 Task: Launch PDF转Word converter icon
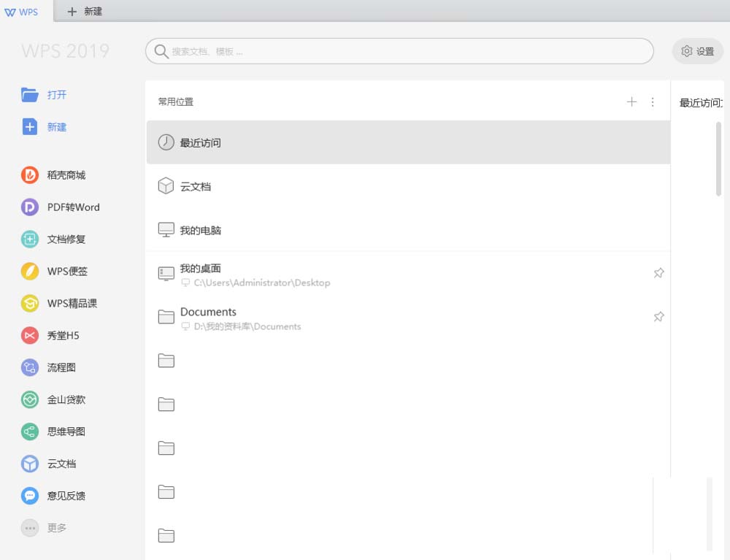click(x=30, y=207)
